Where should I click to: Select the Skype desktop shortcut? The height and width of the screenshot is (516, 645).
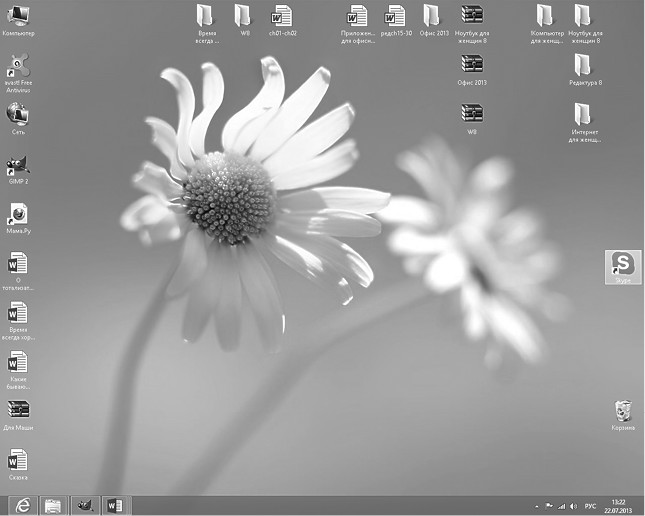(623, 263)
